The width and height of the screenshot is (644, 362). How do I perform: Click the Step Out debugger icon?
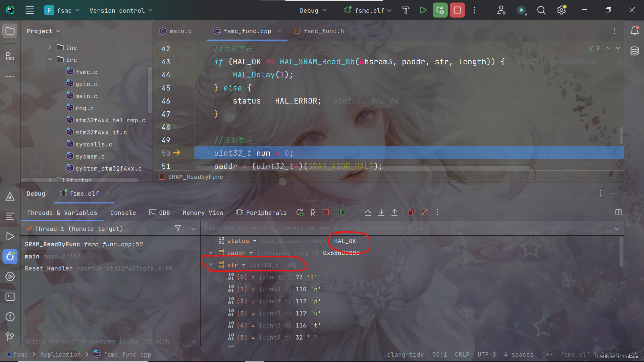[x=394, y=212]
